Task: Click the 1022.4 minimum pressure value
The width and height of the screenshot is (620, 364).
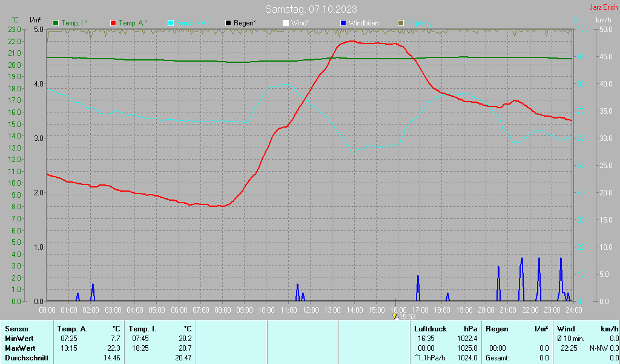Action: [x=467, y=339]
